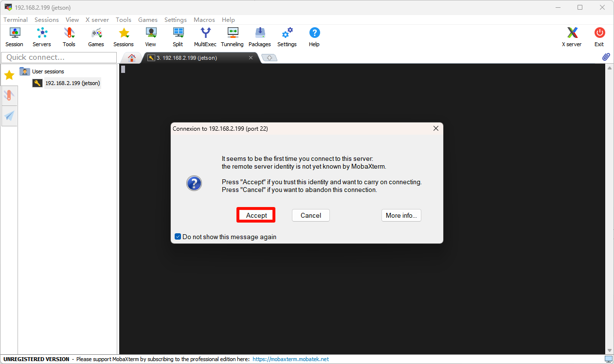Viewport: 614px width, 364px height.
Task: Open the Terminal menu
Action: point(16,20)
